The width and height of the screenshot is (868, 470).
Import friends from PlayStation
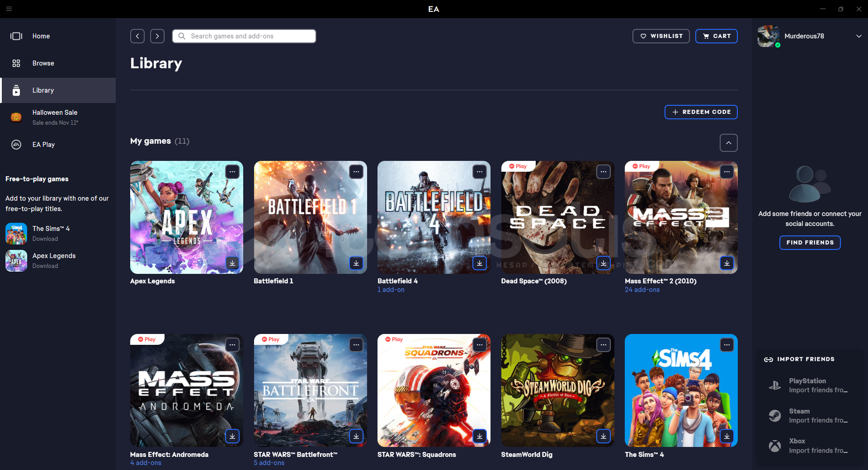tap(810, 385)
